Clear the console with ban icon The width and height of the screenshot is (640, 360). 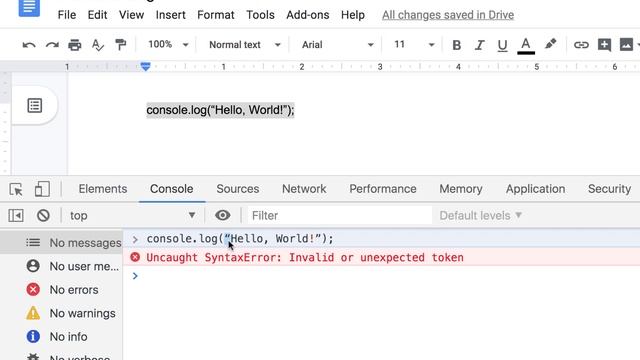tap(43, 216)
